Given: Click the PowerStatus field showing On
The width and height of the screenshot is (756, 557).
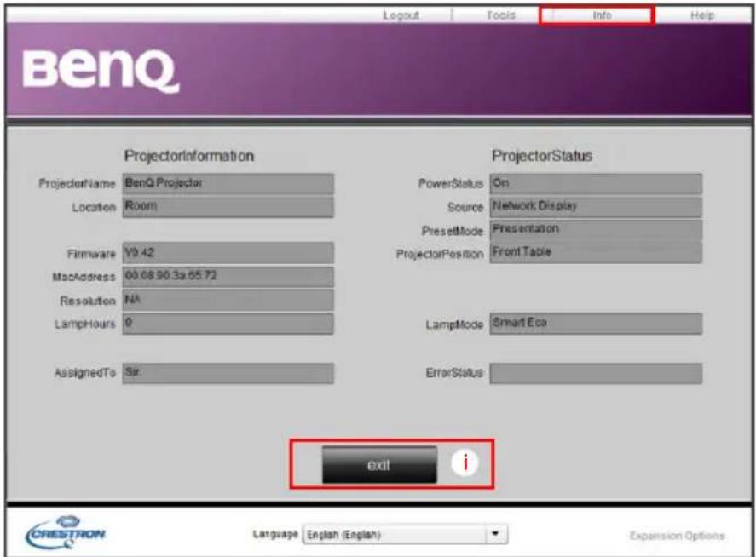Looking at the screenshot, I should pos(596,184).
